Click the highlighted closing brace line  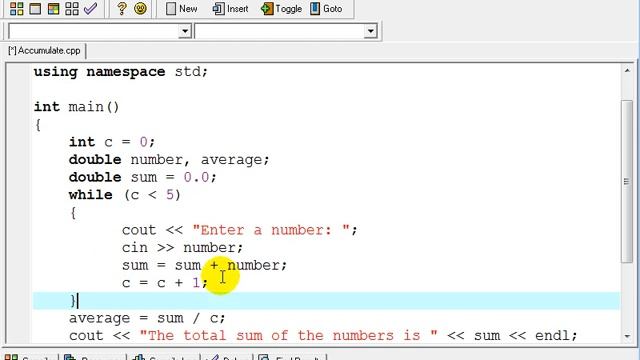327,301
